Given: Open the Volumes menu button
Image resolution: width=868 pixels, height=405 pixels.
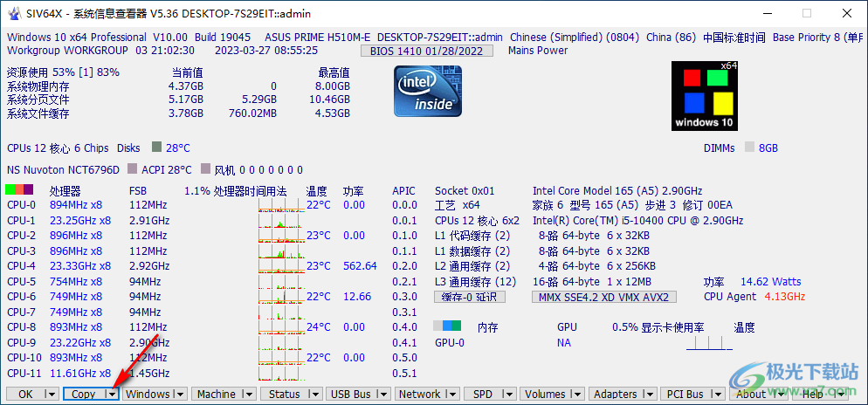Looking at the screenshot, I should 545,394.
